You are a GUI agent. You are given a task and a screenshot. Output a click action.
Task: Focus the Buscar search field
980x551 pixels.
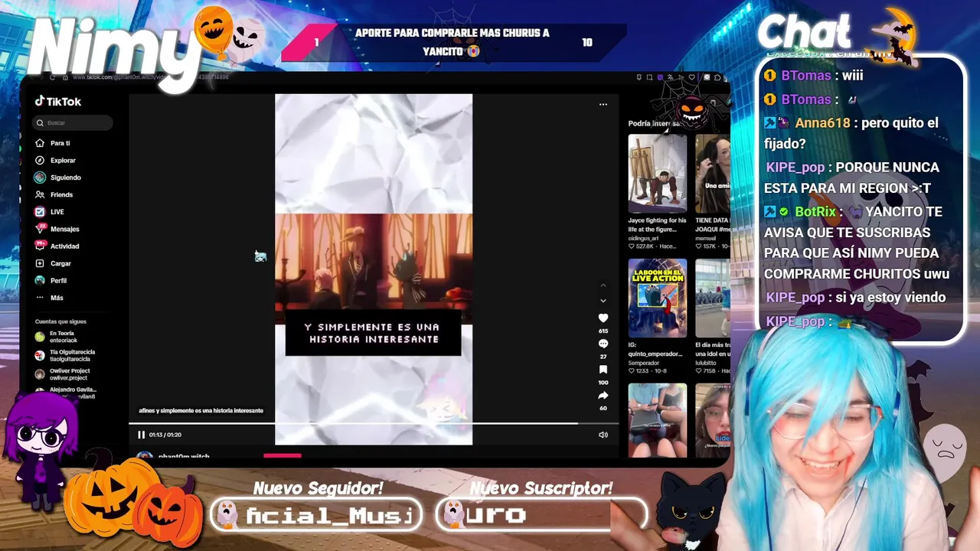(73, 122)
